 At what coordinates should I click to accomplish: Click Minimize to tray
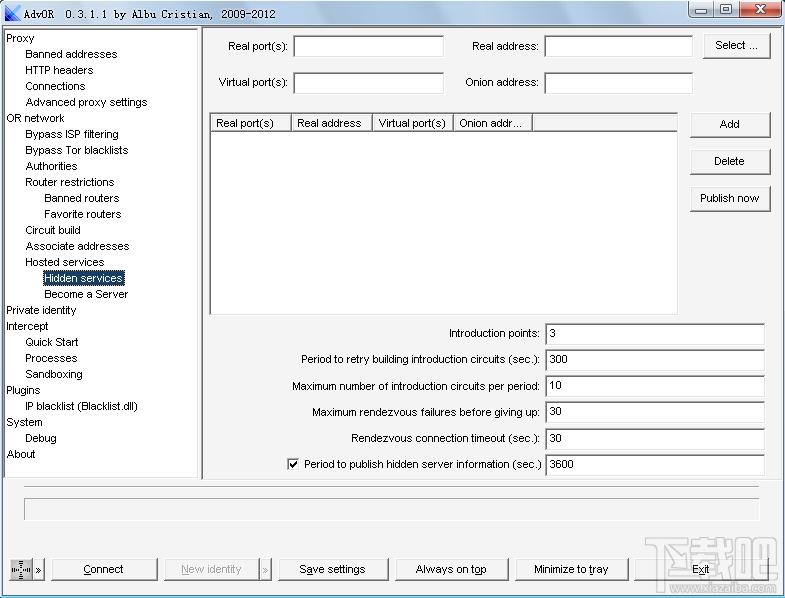tap(571, 569)
